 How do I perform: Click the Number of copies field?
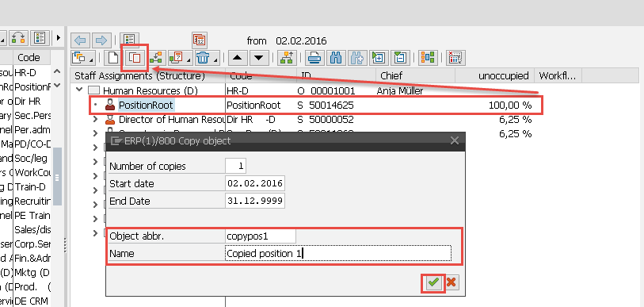click(x=236, y=167)
